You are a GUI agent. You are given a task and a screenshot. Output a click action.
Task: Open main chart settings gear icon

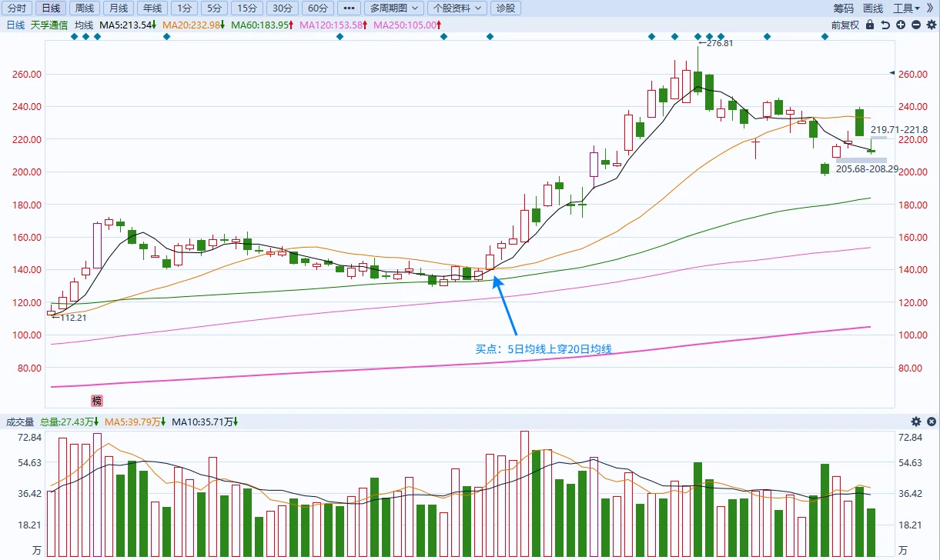point(932,25)
